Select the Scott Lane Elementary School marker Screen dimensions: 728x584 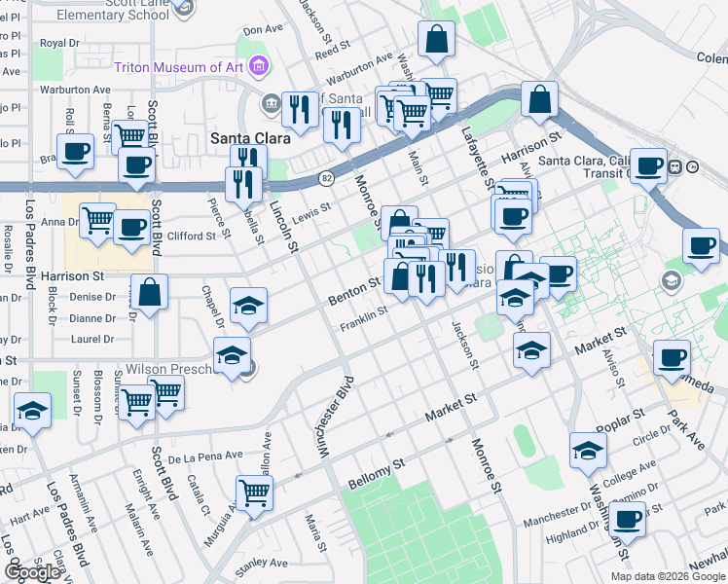click(185, 7)
